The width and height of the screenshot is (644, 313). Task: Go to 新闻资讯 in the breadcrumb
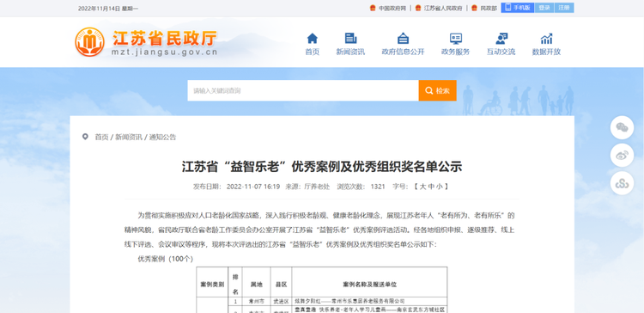[129, 137]
